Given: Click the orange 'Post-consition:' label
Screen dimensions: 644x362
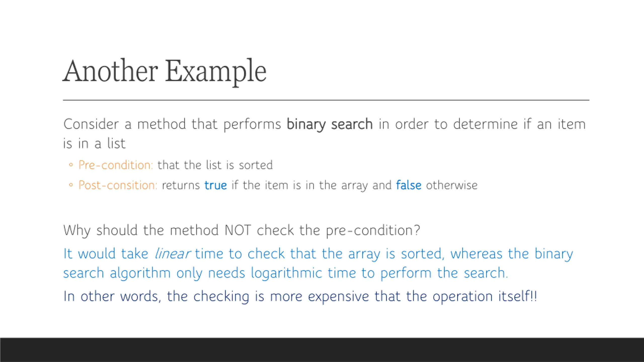Looking at the screenshot, I should [118, 185].
